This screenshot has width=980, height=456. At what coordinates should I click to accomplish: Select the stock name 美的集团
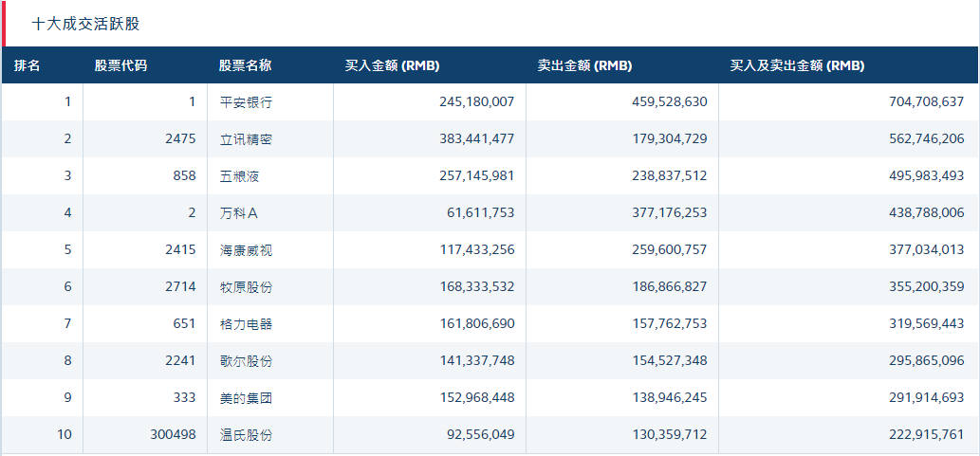click(246, 398)
